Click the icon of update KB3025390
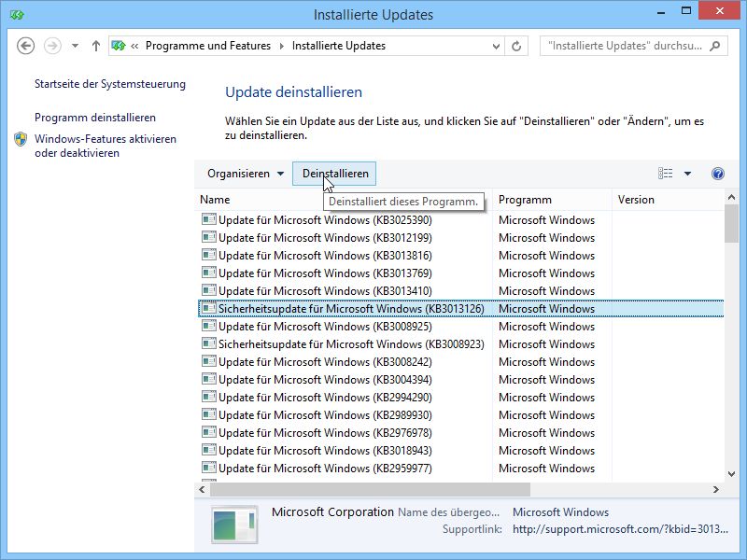This screenshot has height=560, width=747. click(208, 219)
